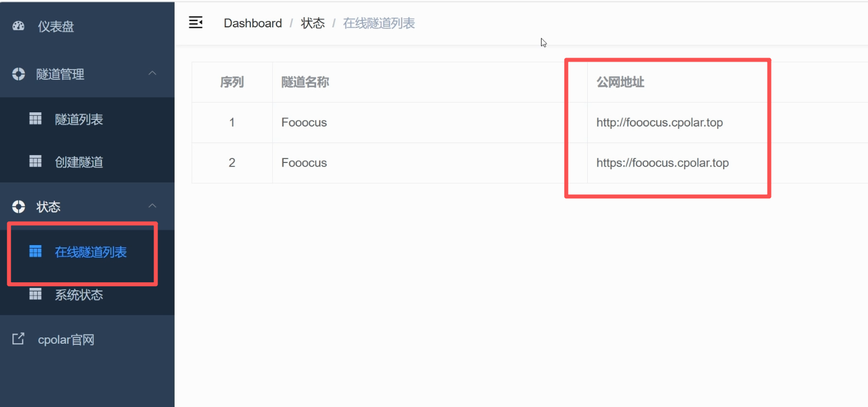Click the Dashboard breadcrumb link
Screen dimensions: 868x407
tap(253, 23)
